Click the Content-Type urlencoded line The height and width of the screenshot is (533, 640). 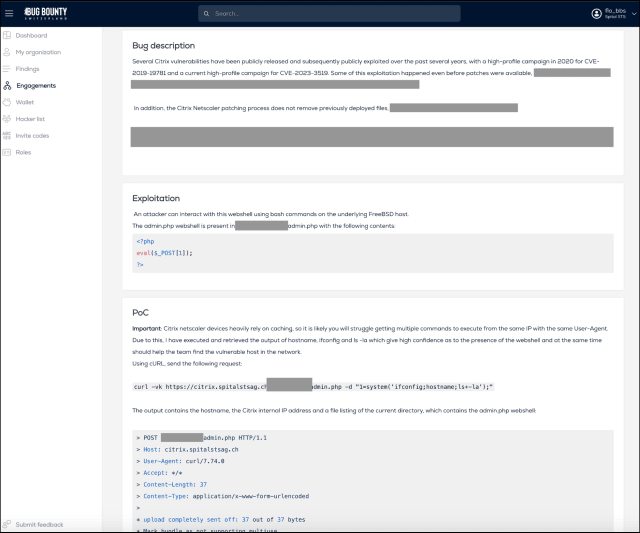[223, 496]
